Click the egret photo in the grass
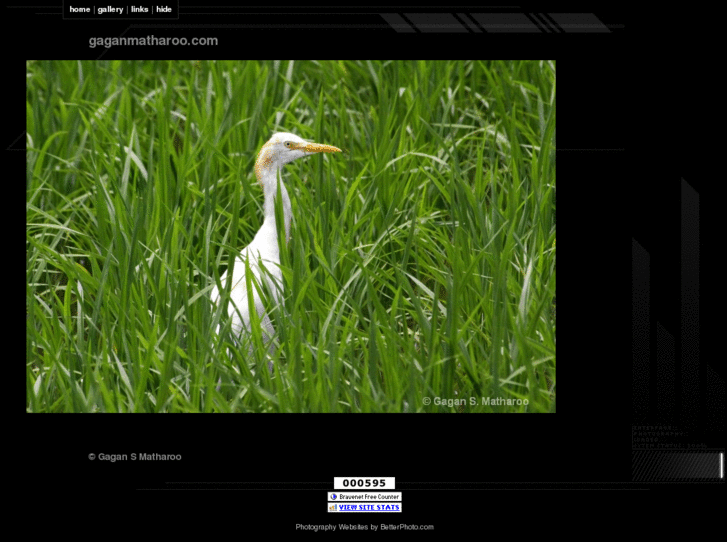This screenshot has height=545, width=727. (x=291, y=237)
